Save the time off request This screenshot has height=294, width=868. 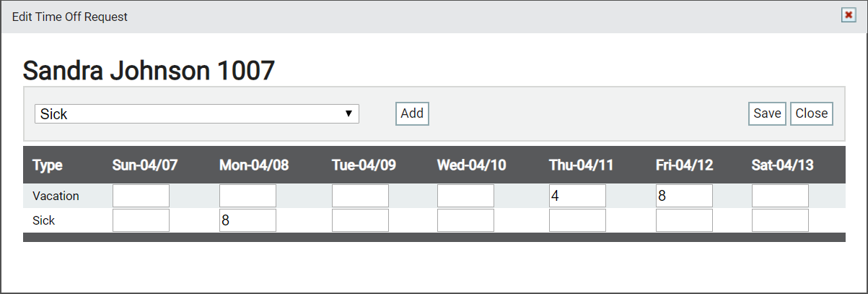[x=767, y=113]
